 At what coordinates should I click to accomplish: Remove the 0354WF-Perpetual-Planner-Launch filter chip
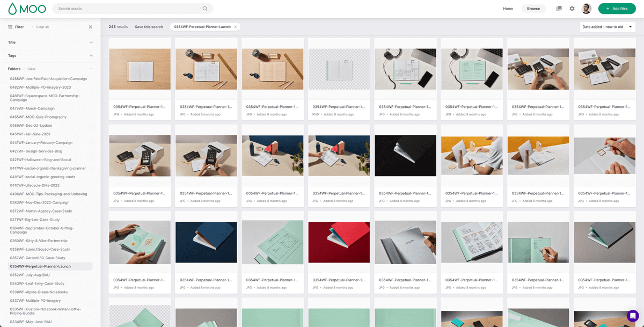(235, 27)
